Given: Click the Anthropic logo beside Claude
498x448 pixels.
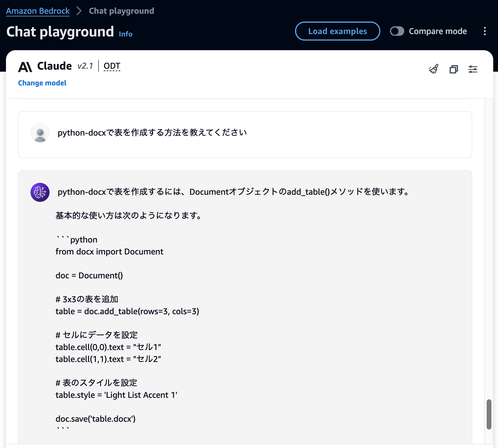Looking at the screenshot, I should (x=25, y=67).
